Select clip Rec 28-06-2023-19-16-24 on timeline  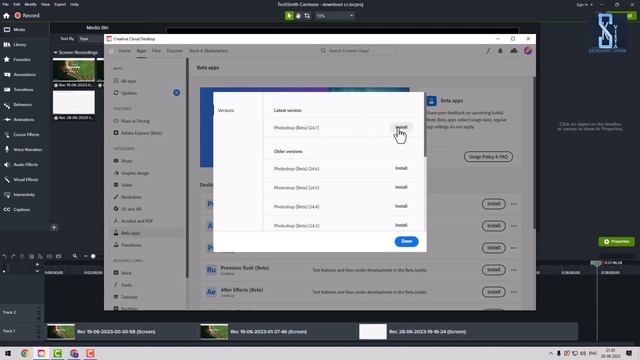[x=468, y=332]
